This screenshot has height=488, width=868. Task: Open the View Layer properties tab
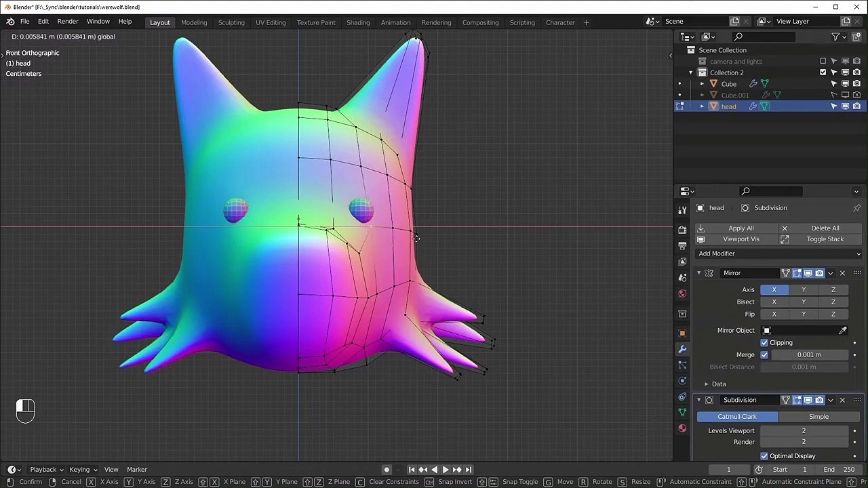pyautogui.click(x=682, y=262)
